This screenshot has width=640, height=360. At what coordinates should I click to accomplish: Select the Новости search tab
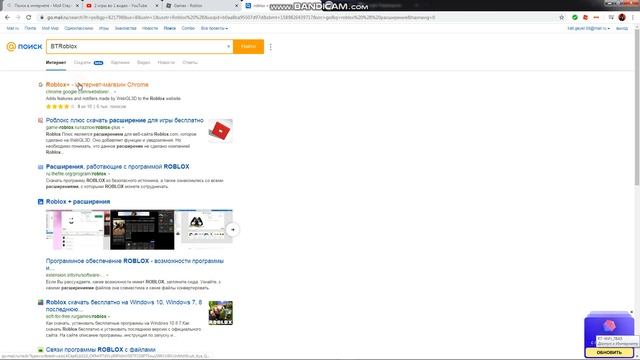pos(166,62)
